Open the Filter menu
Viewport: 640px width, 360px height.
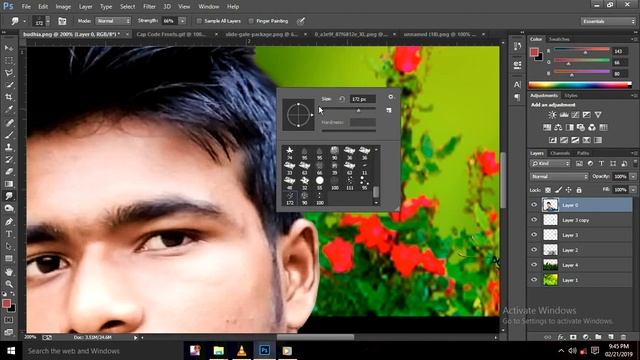[x=149, y=7]
